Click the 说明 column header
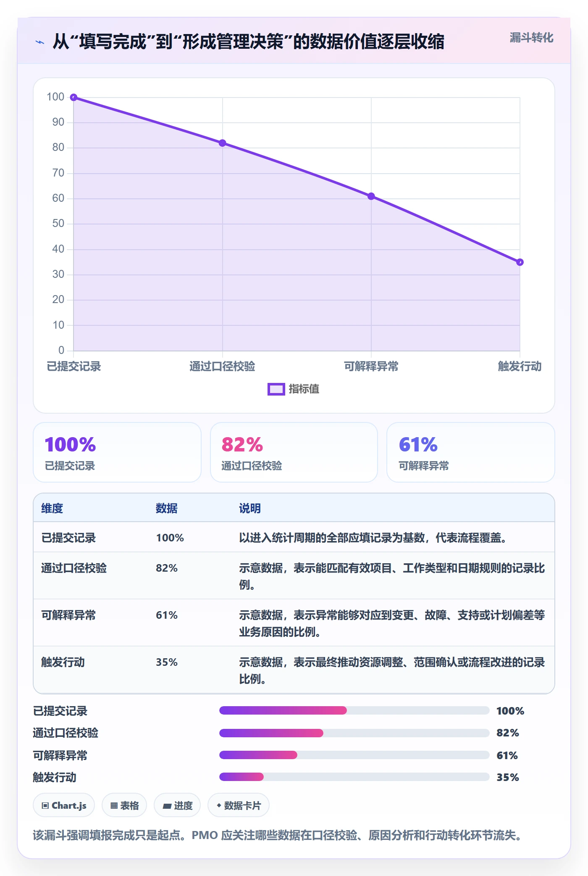The image size is (588, 876). (x=250, y=508)
